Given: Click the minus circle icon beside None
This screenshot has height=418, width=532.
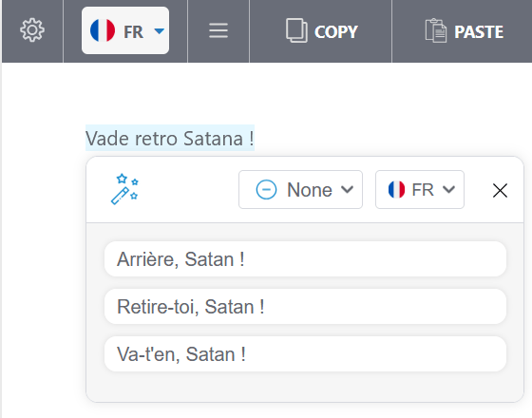Looking at the screenshot, I should pos(266,190).
